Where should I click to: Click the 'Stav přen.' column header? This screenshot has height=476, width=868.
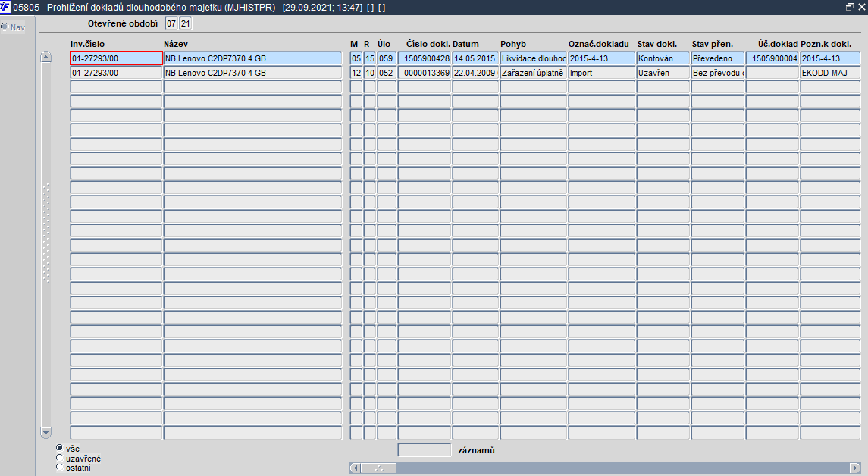(713, 44)
